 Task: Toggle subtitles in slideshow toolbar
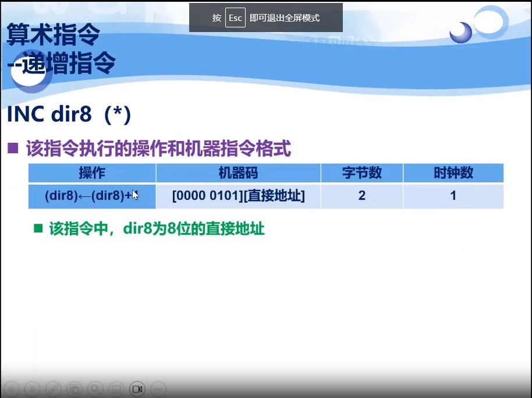pyautogui.click(x=116, y=389)
